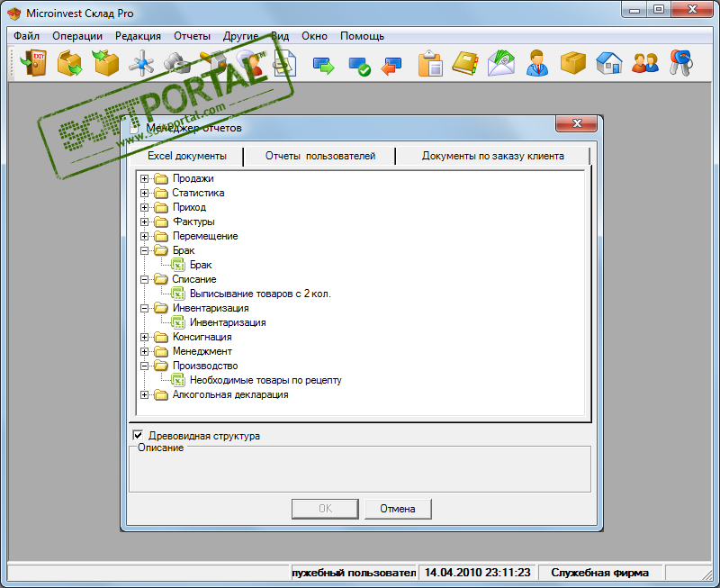Collapse the Брак folder
This screenshot has width=720, height=588.
click(144, 250)
